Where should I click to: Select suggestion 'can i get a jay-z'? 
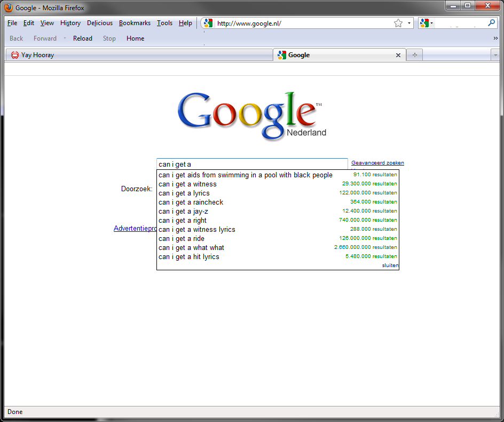tap(278, 212)
